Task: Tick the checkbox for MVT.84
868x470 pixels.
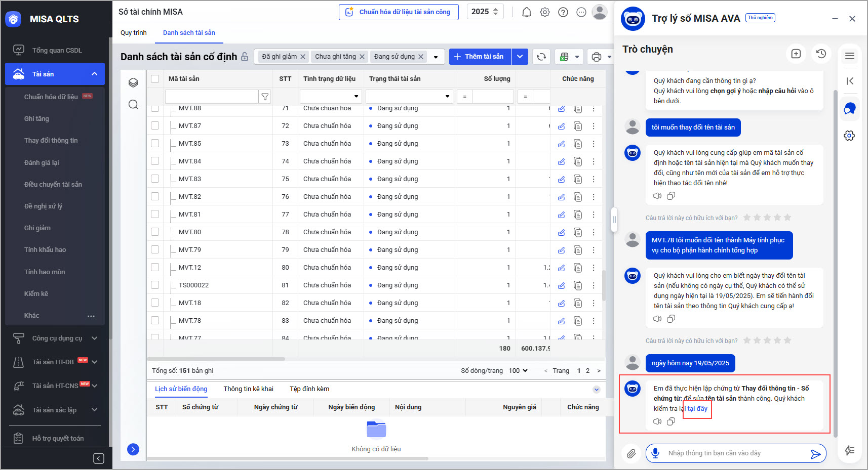Action: tap(155, 161)
